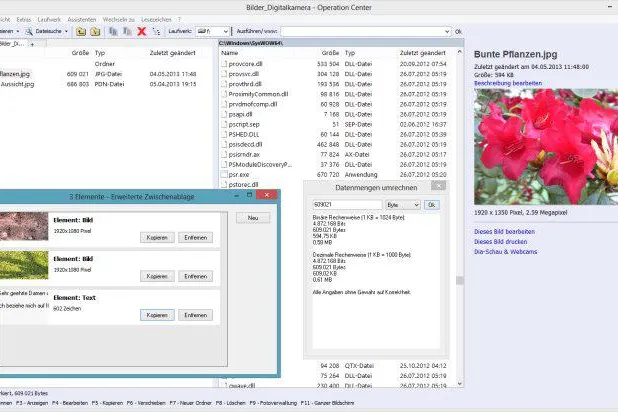Click the Dia-Schau & Webcams link

(505, 252)
